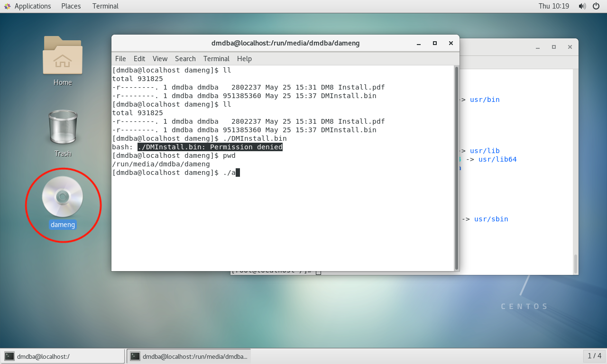Screen dimensions: 607x364
Task: Click the 'pwd' command prompt line
Action: [x=174, y=155]
